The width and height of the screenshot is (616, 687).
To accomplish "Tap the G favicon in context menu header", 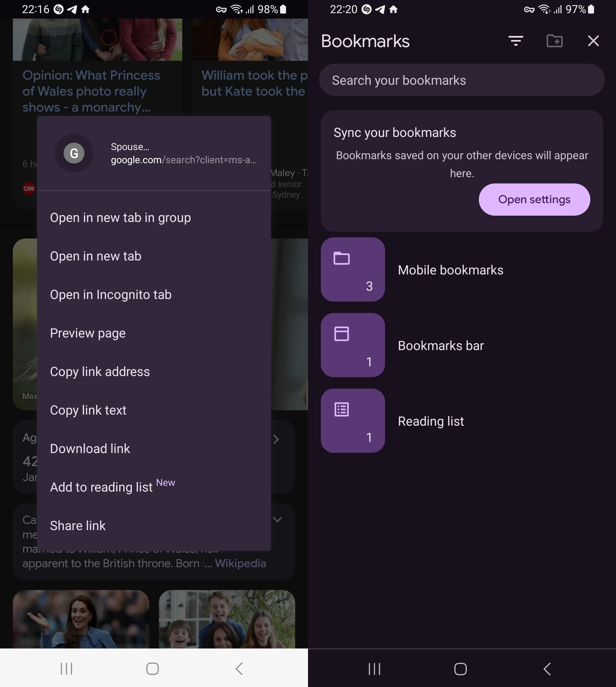I will 74,153.
